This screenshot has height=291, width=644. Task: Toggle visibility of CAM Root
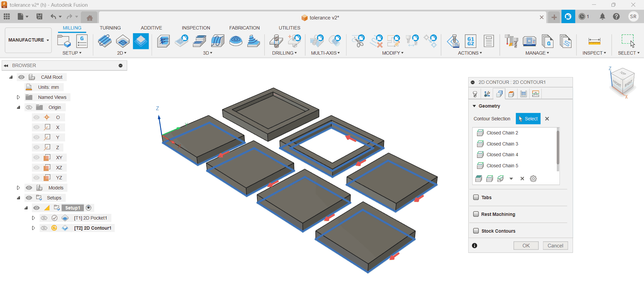click(x=21, y=77)
